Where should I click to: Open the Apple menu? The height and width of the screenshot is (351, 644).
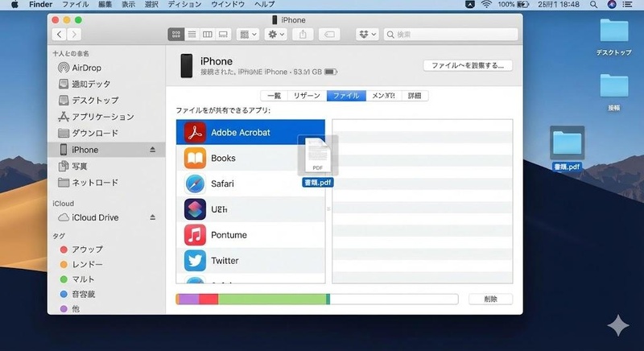coord(14,5)
